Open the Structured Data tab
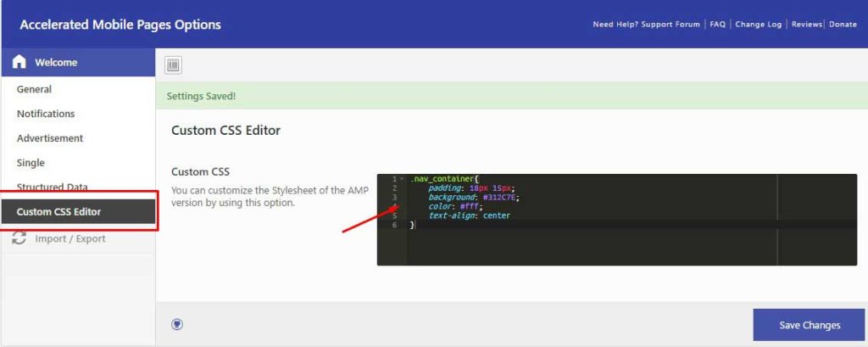Image resolution: width=868 pixels, height=347 pixels. pos(52,187)
